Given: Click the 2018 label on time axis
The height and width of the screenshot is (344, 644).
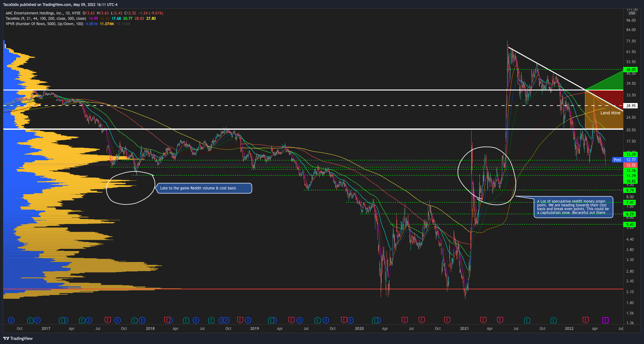Looking at the screenshot, I should pyautogui.click(x=150, y=329).
